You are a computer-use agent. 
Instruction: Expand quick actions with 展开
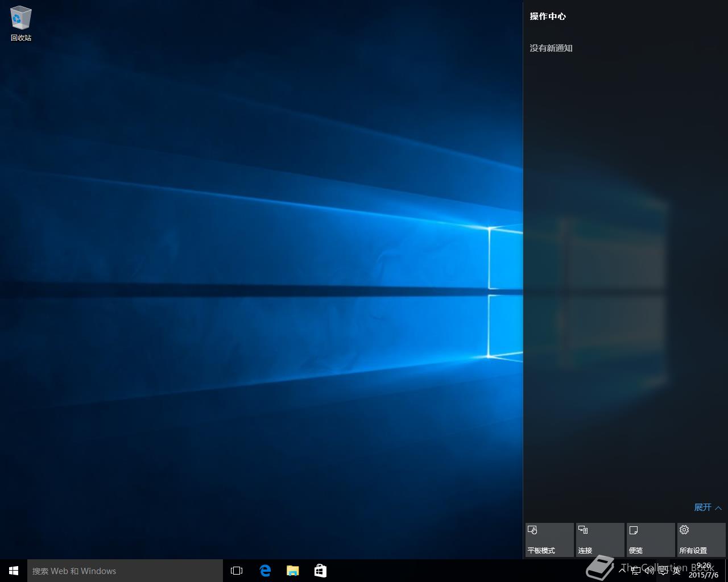click(708, 507)
